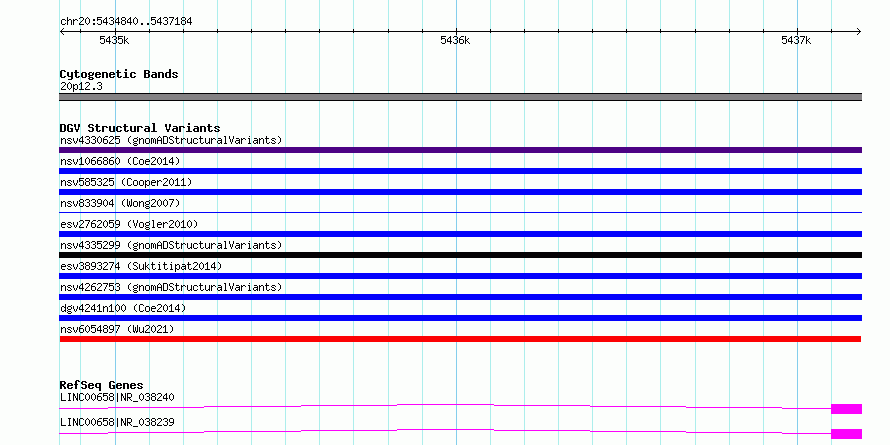The width and height of the screenshot is (890, 445).
Task: Select the dark purple nsv4330625 variant bar
Action: [x=460, y=150]
